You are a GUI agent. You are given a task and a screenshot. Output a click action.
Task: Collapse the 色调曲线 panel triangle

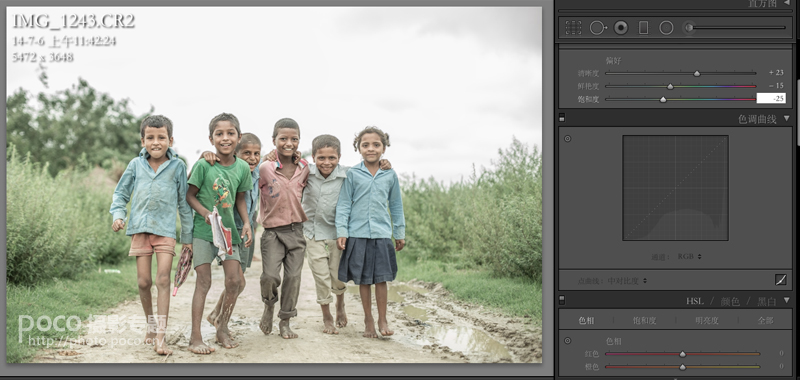(x=786, y=118)
